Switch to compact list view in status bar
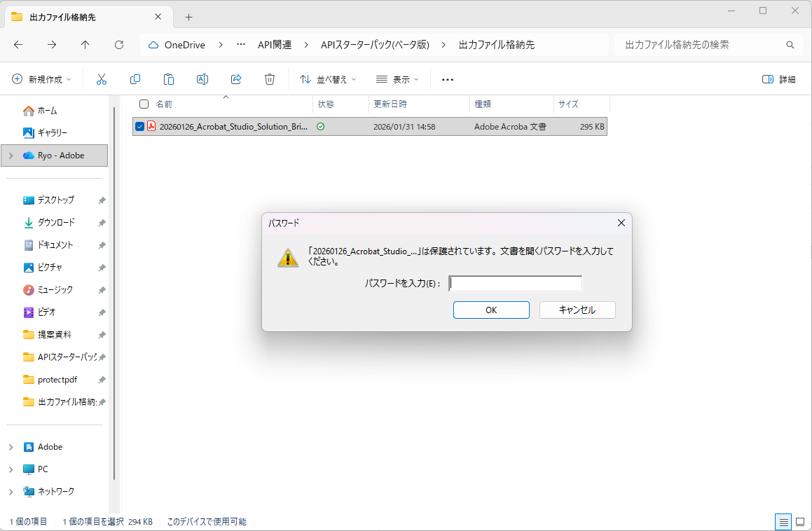Viewport: 812px width, 531px height. pyautogui.click(x=783, y=521)
